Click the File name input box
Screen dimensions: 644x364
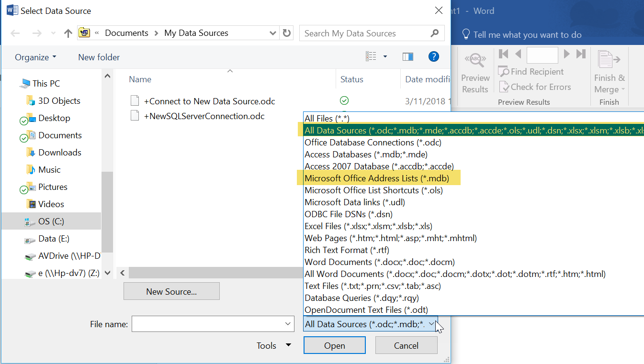(x=207, y=324)
